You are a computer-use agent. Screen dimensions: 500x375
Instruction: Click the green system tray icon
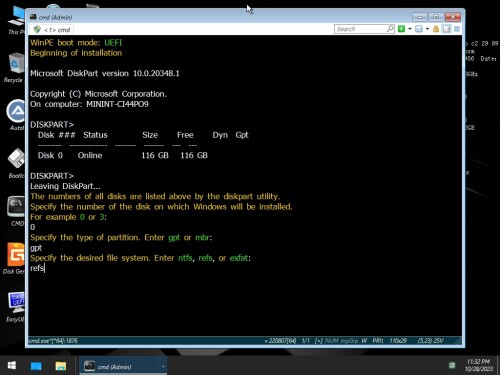tap(452, 366)
